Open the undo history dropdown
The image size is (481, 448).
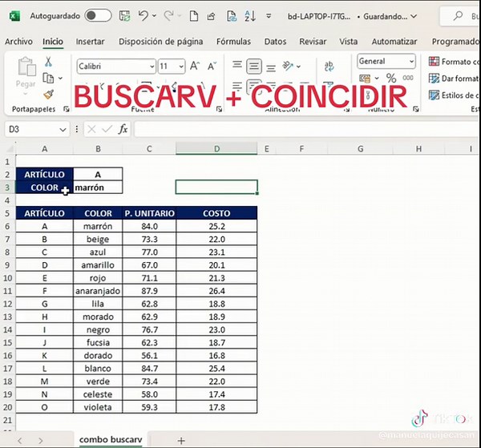154,16
